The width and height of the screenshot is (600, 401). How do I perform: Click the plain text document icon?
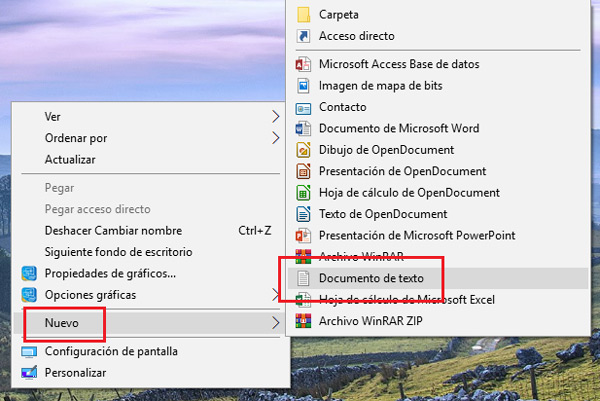tap(303, 278)
